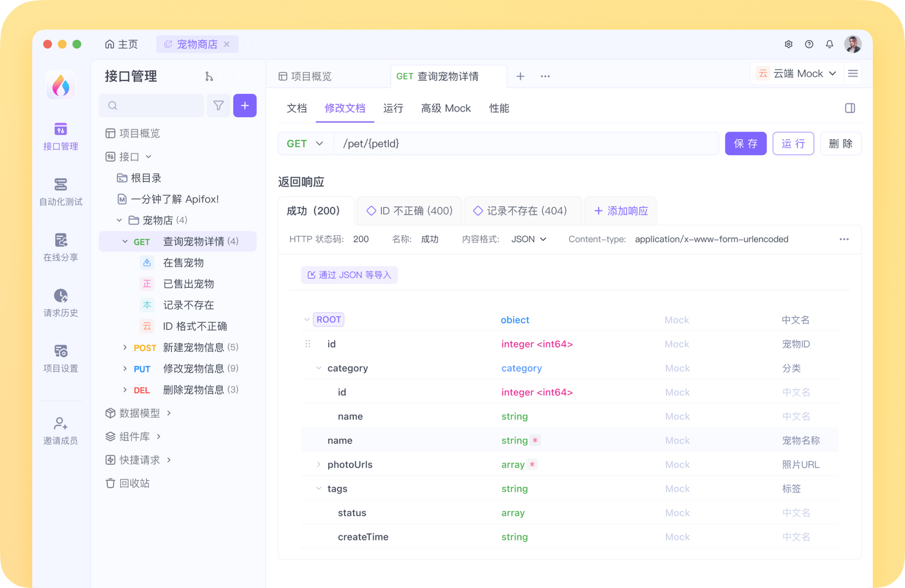The height and width of the screenshot is (588, 905).
Task: Click the 保存 button
Action: [745, 143]
